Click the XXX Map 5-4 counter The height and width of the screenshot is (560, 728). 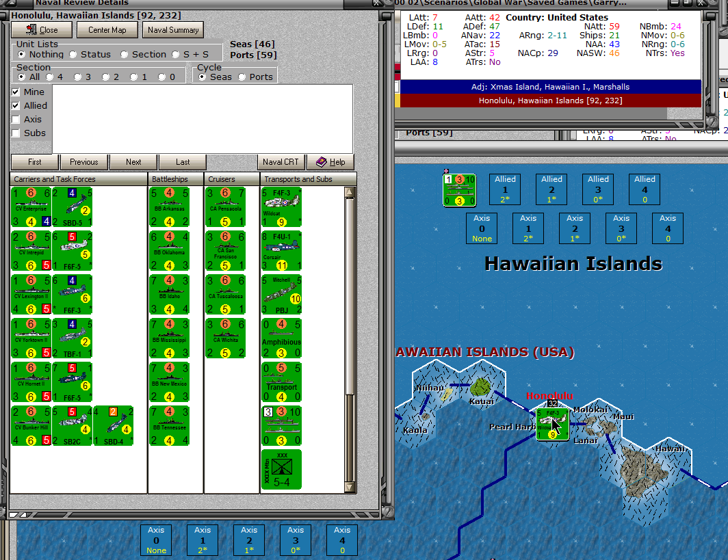point(281,469)
